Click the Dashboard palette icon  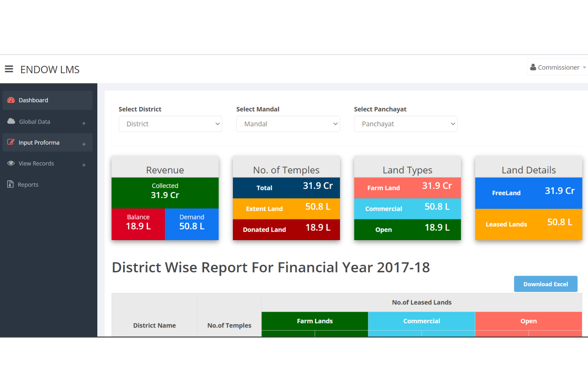(x=11, y=100)
